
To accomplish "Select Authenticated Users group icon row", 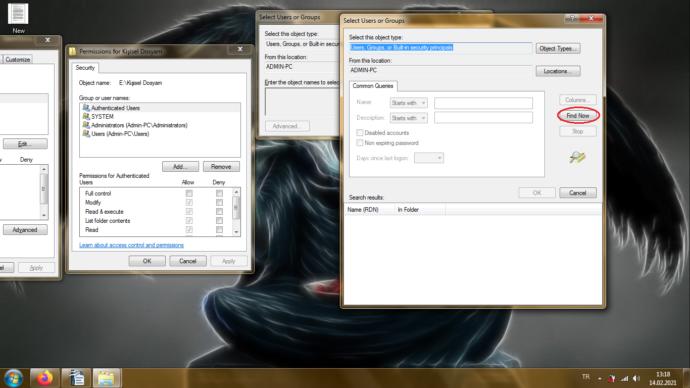I will click(x=160, y=108).
